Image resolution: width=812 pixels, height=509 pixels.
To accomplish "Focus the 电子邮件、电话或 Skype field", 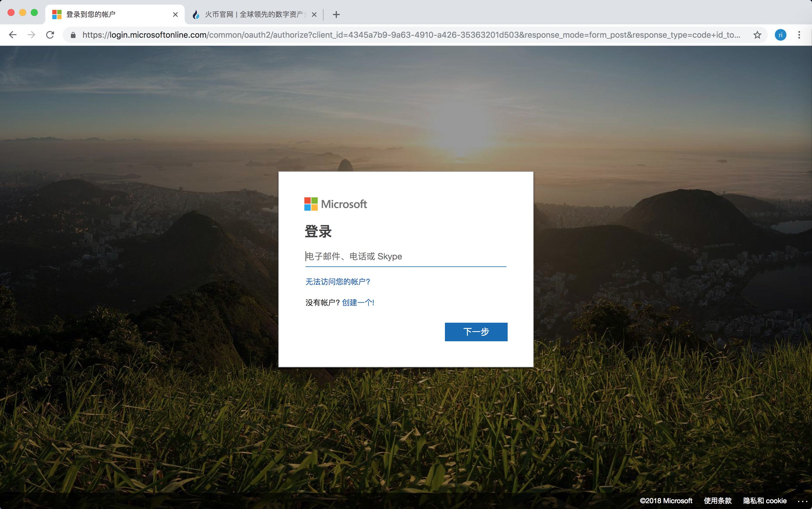I will point(406,257).
